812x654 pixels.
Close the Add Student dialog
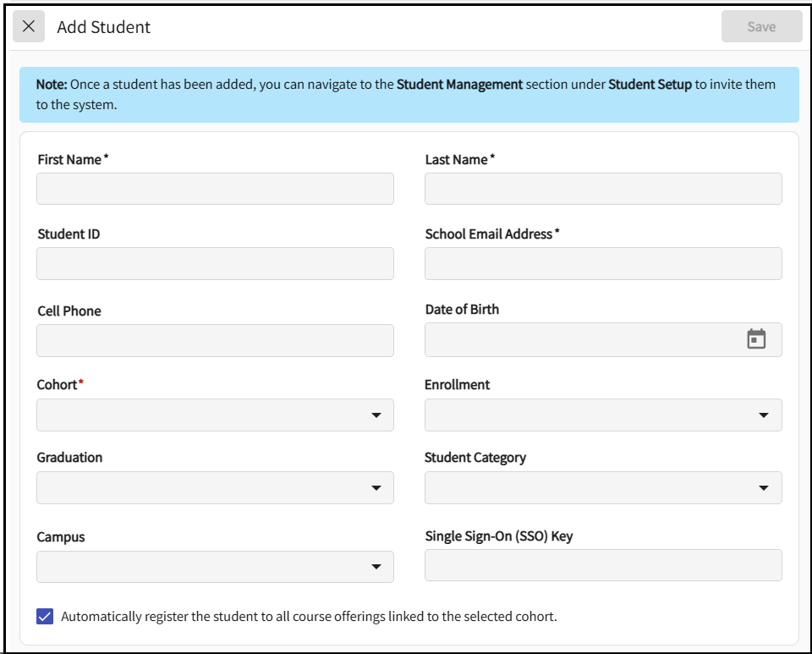pos(29,26)
